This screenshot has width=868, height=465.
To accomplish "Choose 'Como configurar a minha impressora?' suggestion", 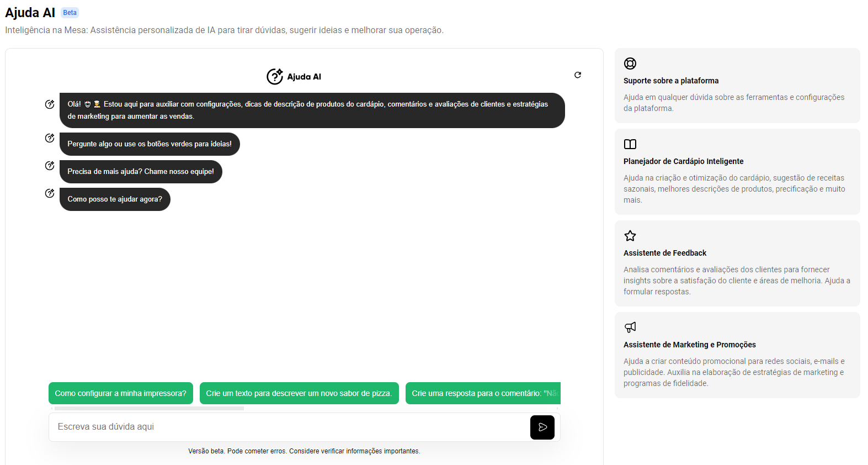I will pyautogui.click(x=121, y=393).
